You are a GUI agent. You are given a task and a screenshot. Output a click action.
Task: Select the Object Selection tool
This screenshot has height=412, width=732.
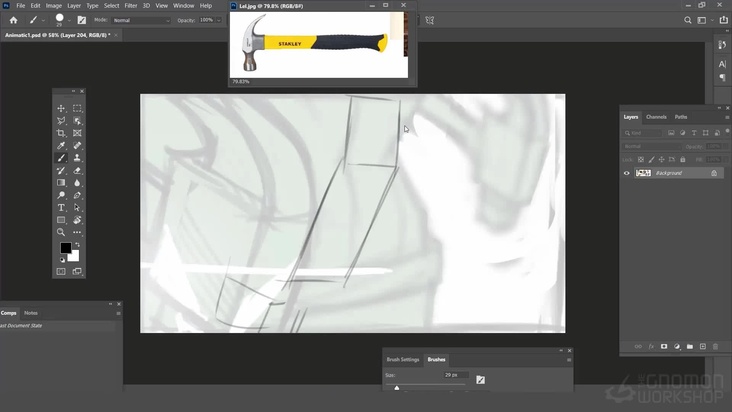click(x=77, y=121)
